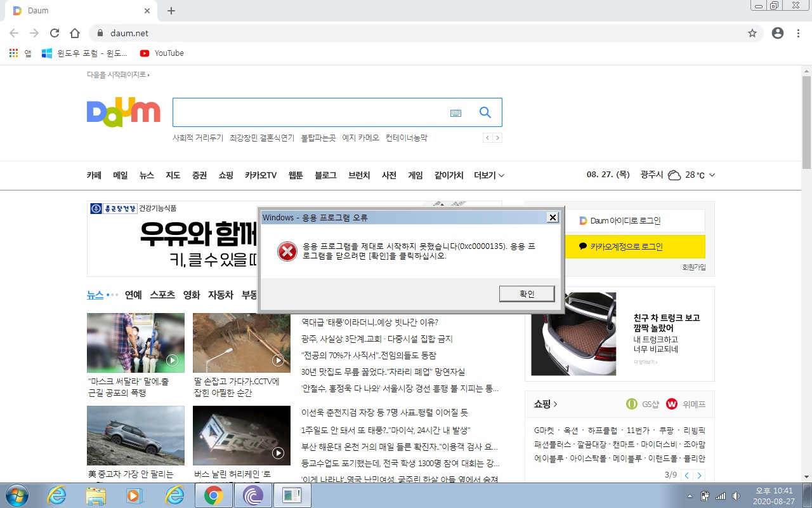Select the 연예 news tab

click(x=133, y=295)
